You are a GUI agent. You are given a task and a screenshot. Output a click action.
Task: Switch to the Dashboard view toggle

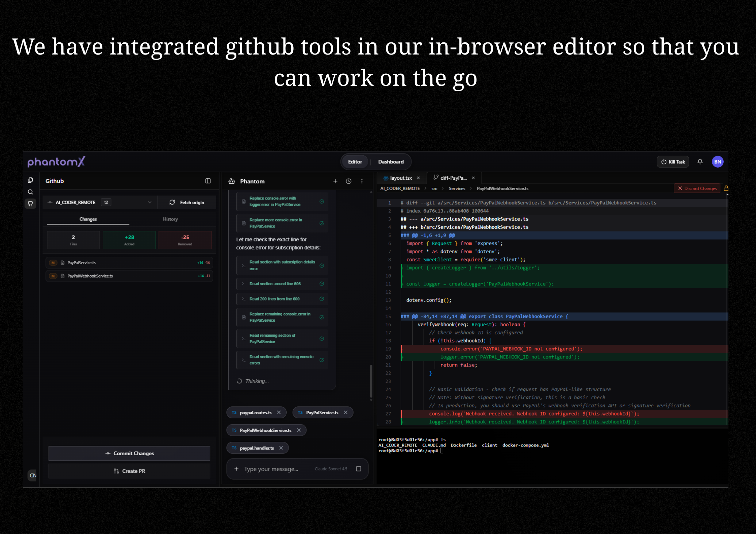[391, 162]
